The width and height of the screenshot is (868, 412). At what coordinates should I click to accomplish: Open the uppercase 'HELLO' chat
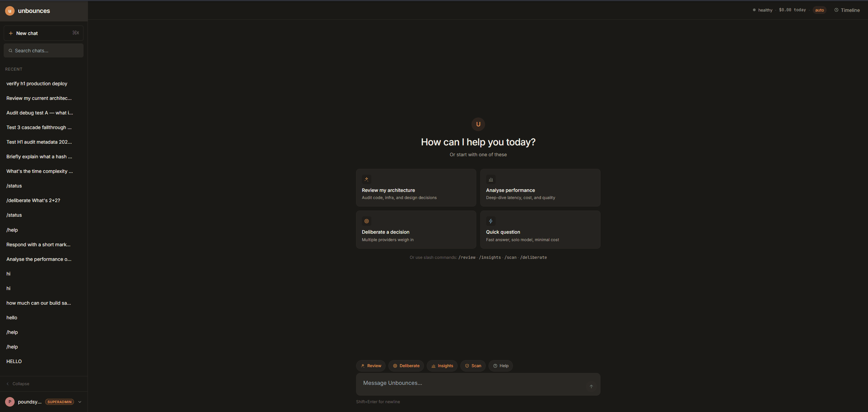pyautogui.click(x=43, y=361)
